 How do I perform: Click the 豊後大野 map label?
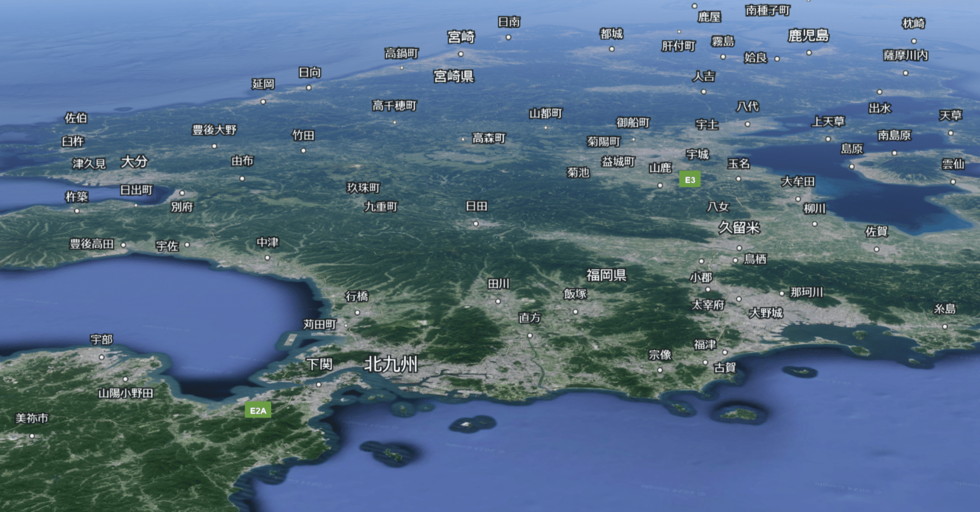click(214, 130)
